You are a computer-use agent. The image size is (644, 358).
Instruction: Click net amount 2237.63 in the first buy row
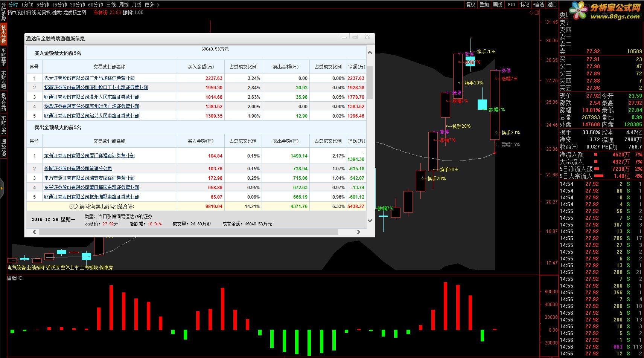coord(356,78)
